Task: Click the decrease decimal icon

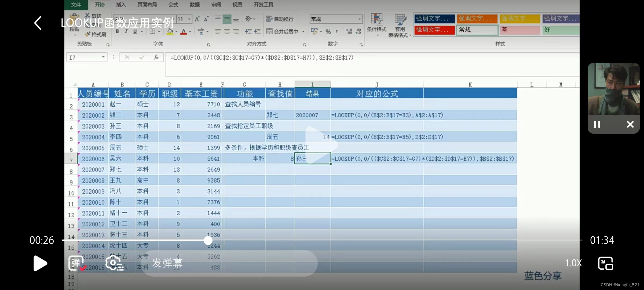Action: (358, 31)
